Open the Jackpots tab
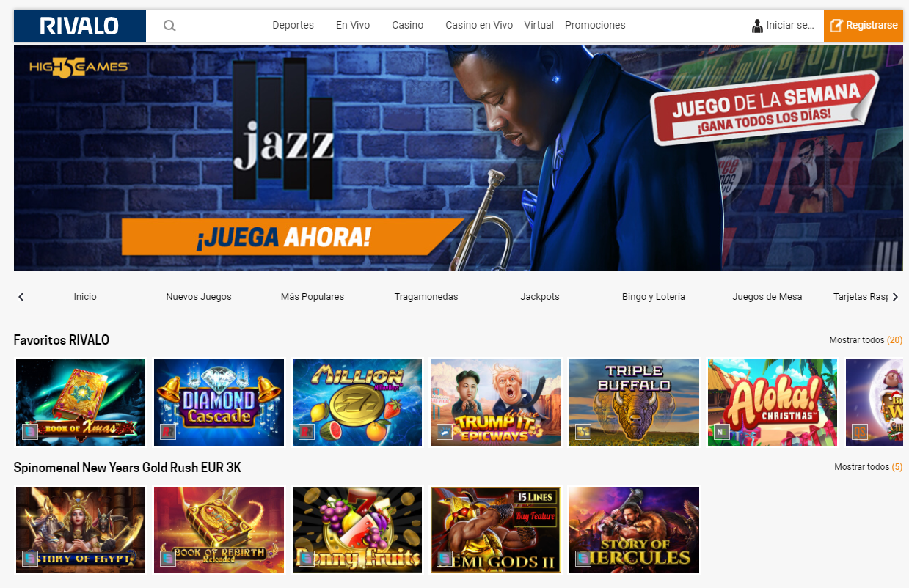The height and width of the screenshot is (588, 909). (x=540, y=297)
